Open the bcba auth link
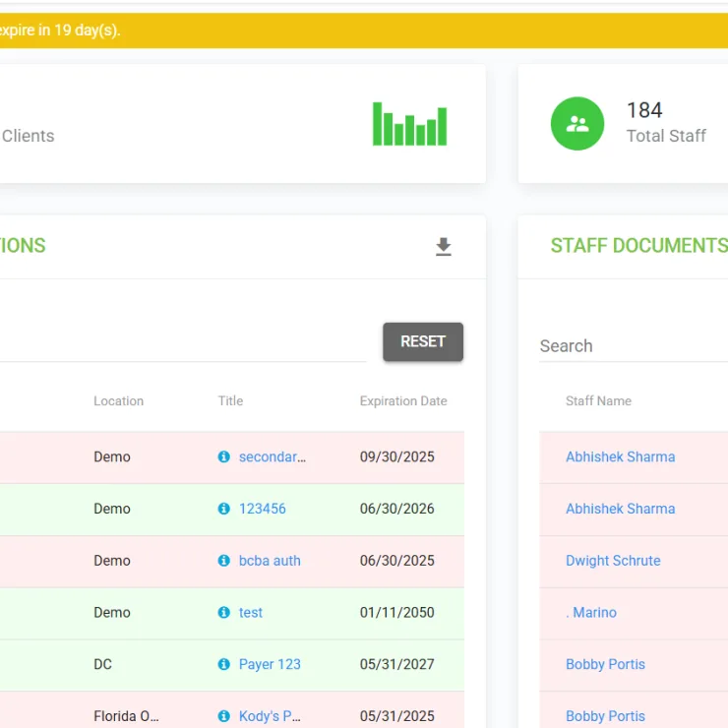This screenshot has height=728, width=728. (270, 561)
